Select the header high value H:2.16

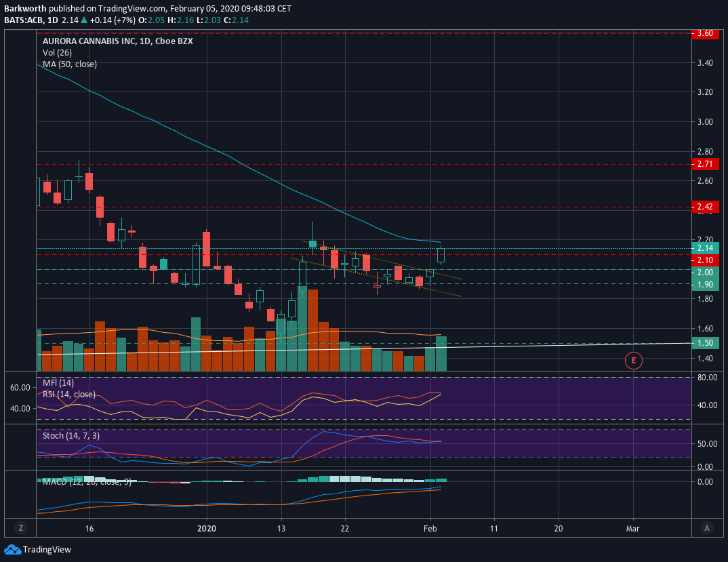coord(181,20)
